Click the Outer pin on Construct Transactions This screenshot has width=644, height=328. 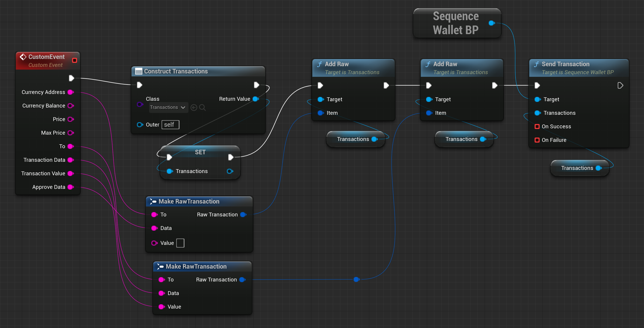[x=139, y=124]
